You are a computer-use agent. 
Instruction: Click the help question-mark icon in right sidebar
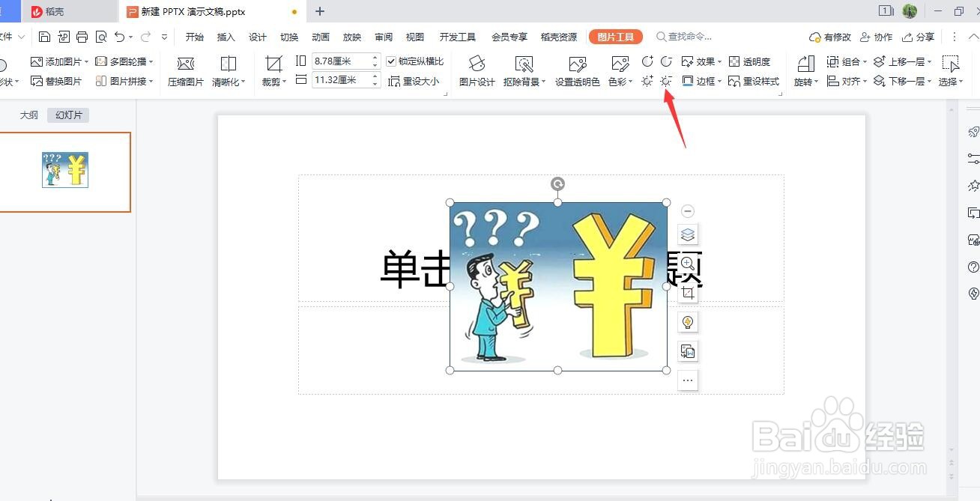point(973,267)
